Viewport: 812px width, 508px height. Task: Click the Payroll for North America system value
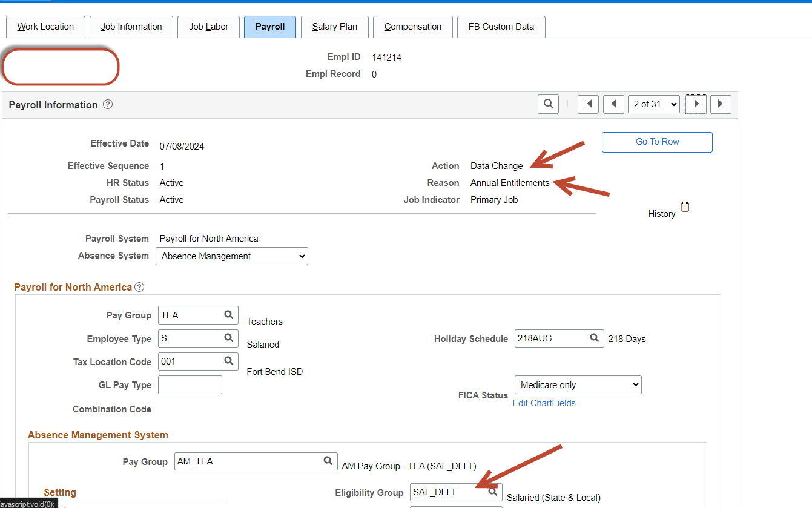[209, 239]
